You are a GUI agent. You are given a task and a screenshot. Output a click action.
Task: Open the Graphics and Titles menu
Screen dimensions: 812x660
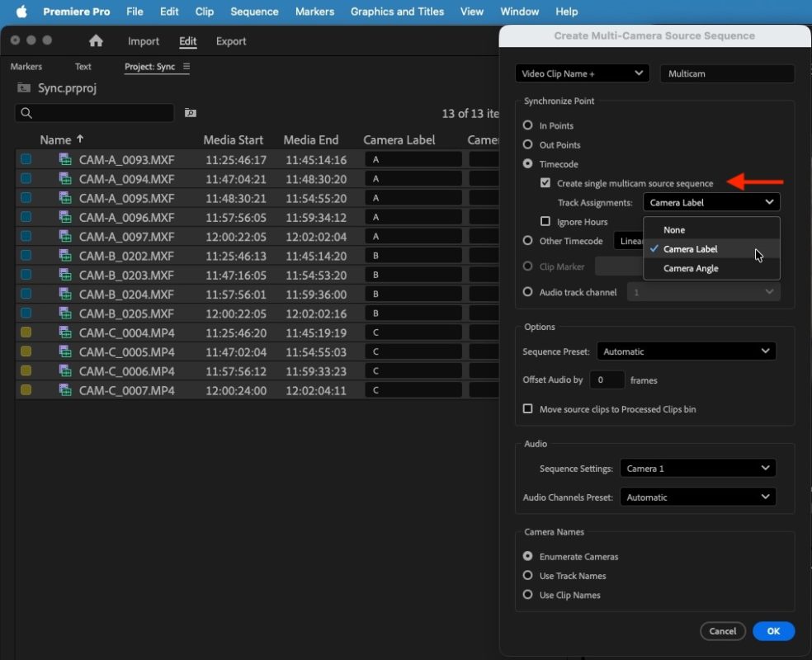[397, 12]
